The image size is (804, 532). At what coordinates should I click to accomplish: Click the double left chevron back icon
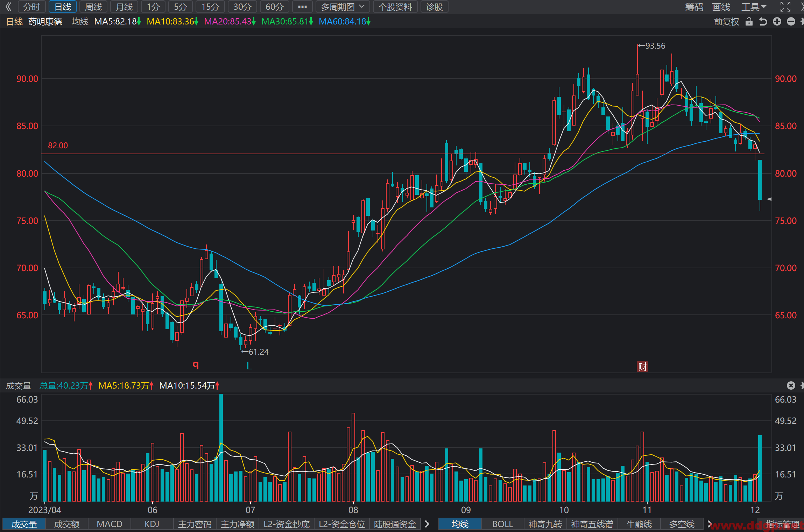[8, 7]
